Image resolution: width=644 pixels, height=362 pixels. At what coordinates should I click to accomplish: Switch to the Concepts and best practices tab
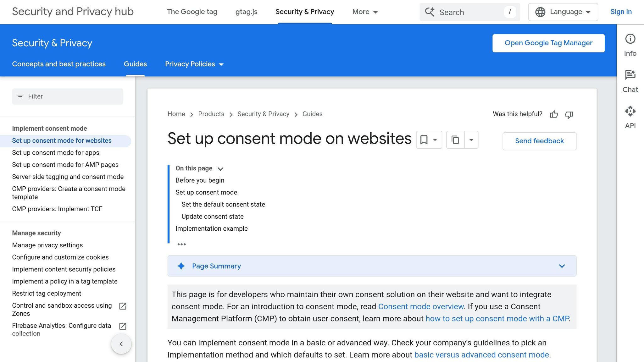[x=59, y=64]
